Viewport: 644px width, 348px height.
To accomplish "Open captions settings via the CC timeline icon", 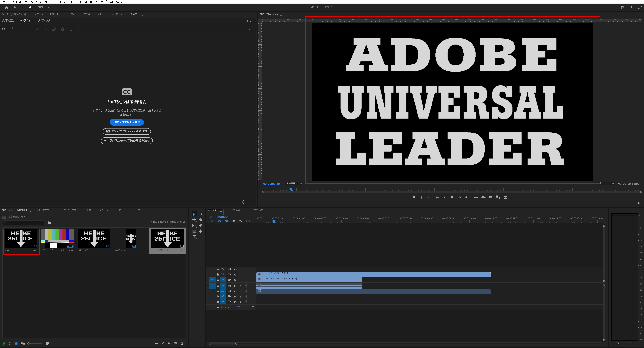I will tap(248, 221).
